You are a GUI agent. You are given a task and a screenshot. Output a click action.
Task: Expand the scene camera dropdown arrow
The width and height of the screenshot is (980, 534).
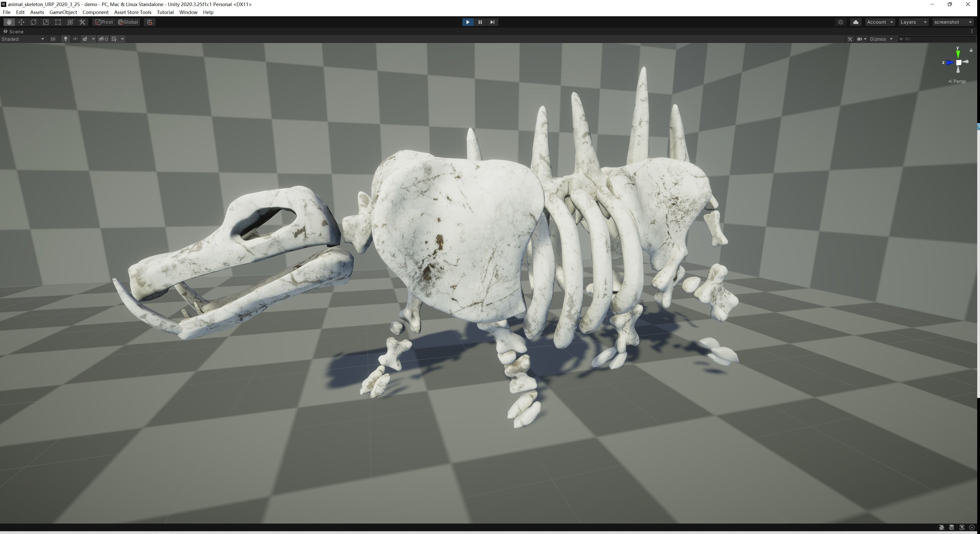tap(865, 39)
